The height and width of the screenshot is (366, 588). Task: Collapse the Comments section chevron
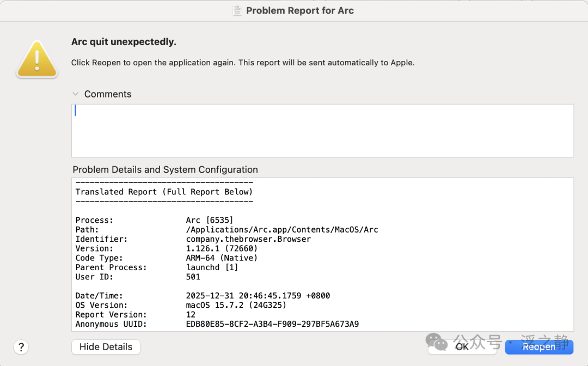click(x=75, y=94)
